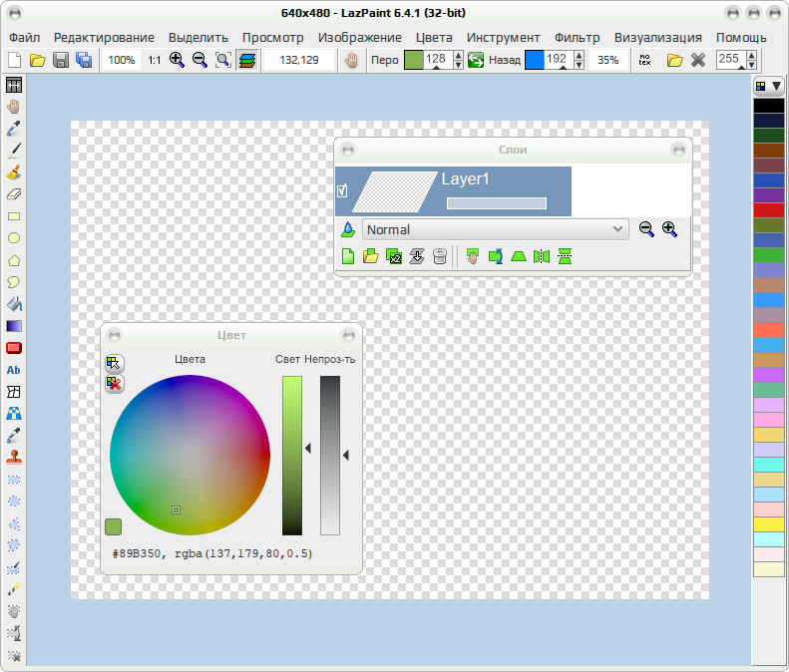Open the Normal blend mode dropdown

(x=495, y=230)
